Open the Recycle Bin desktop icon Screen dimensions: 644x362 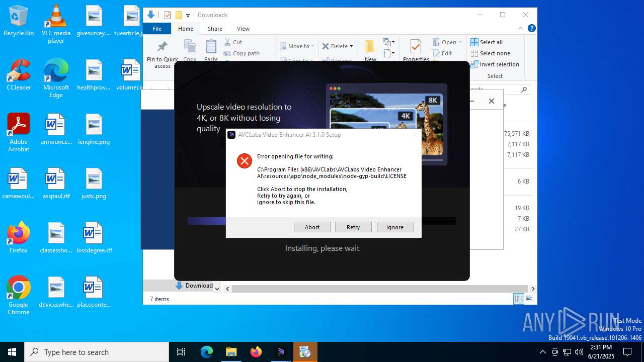[x=19, y=20]
